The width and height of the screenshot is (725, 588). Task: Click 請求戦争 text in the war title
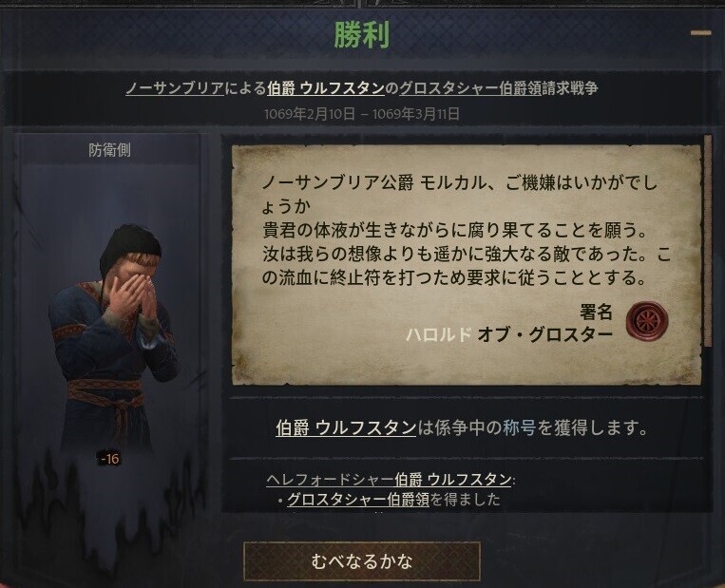tap(570, 87)
